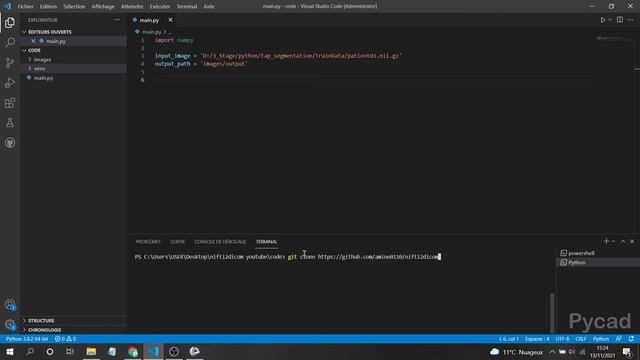Viewport: 640px width, 360px height.
Task: Open the Manage gear settings
Action: (x=10, y=324)
